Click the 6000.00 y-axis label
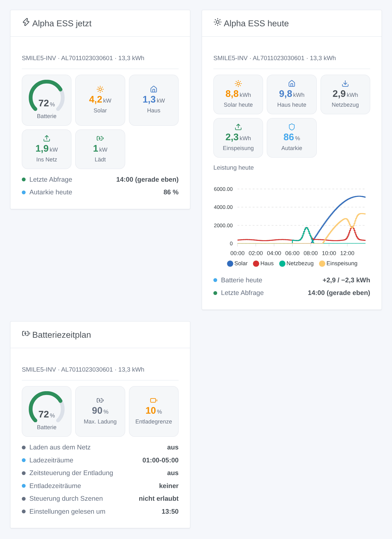This screenshot has width=392, height=539. [x=223, y=189]
